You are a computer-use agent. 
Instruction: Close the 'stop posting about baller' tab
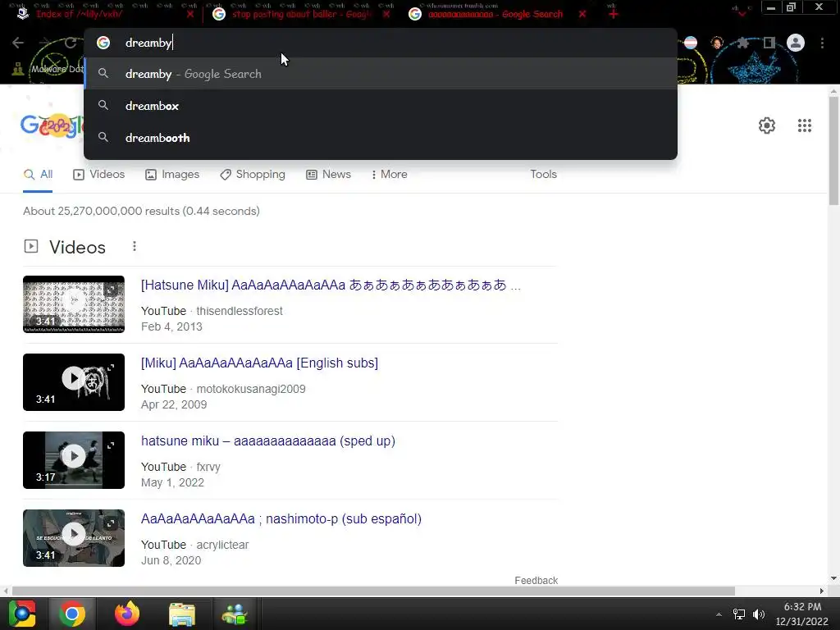pyautogui.click(x=386, y=14)
